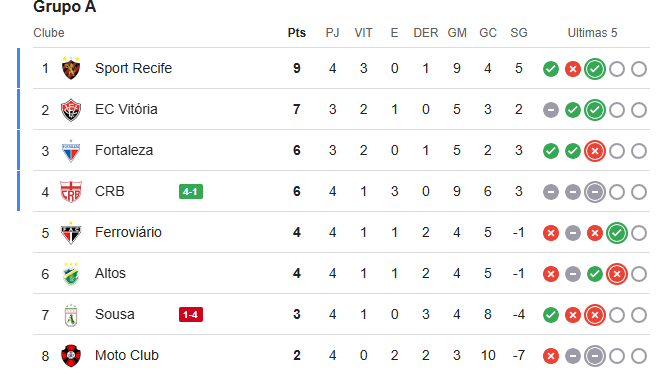Click the CRB club crest
Screen dimensions: 669x386
click(71, 192)
